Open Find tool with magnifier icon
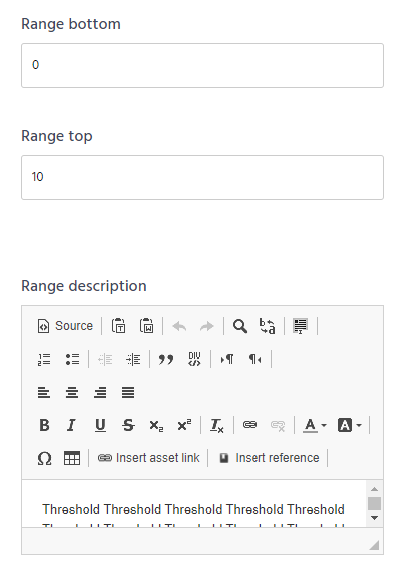 point(240,326)
